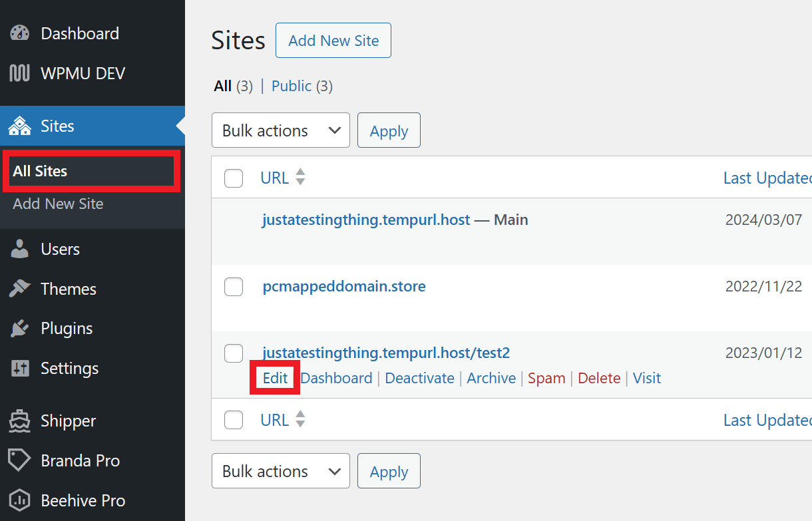Click the 2024/03/07 date cell
This screenshot has height=521, width=812.
[x=763, y=220]
